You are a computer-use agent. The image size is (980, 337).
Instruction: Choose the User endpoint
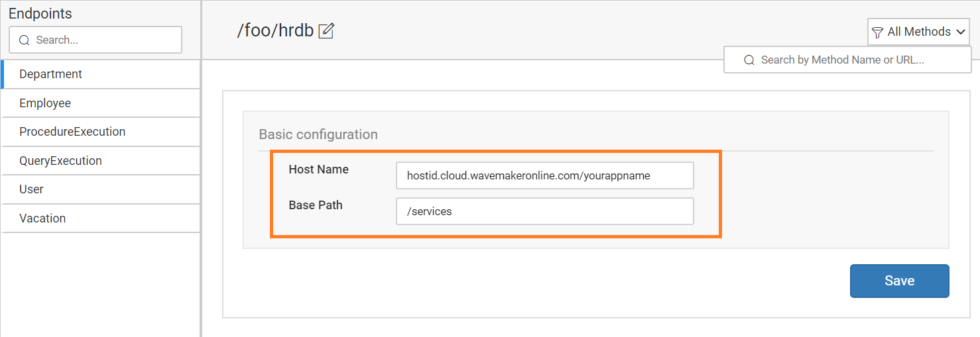(31, 189)
